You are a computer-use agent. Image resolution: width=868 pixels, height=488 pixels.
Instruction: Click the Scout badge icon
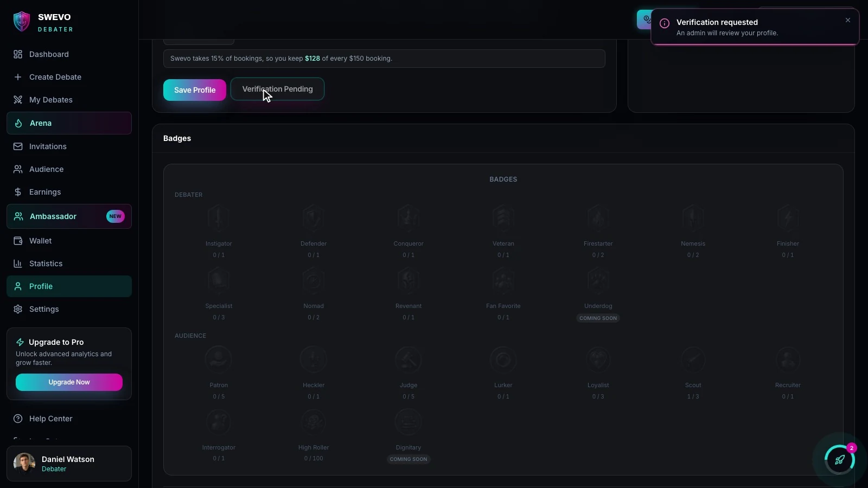pyautogui.click(x=693, y=360)
